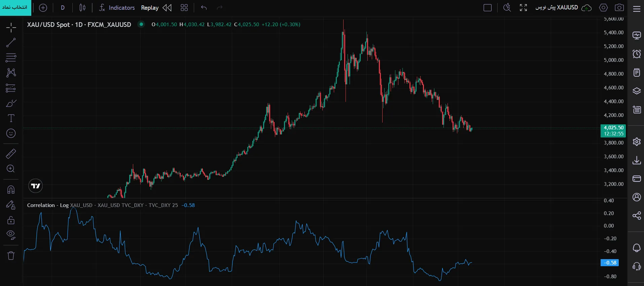Image resolution: width=644 pixels, height=286 pixels.
Task: Open the candlestick chart style dropdown
Action: point(82,8)
